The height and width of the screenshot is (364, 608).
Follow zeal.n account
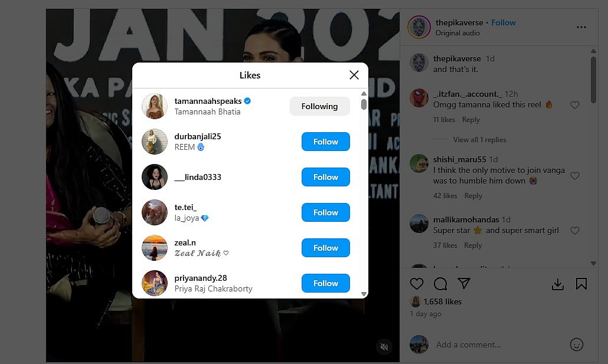326,248
